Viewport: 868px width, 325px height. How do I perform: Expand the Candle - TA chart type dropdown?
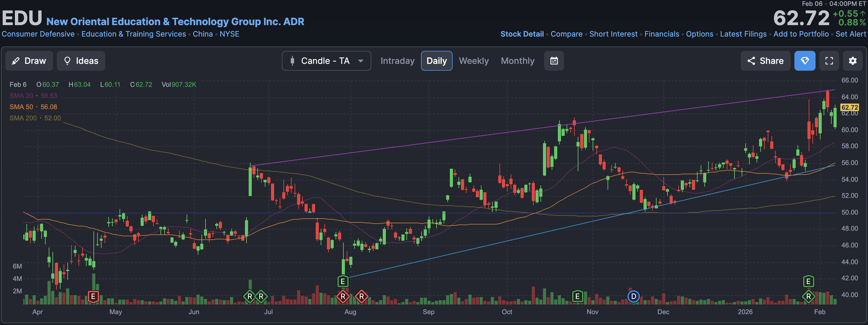coord(326,61)
